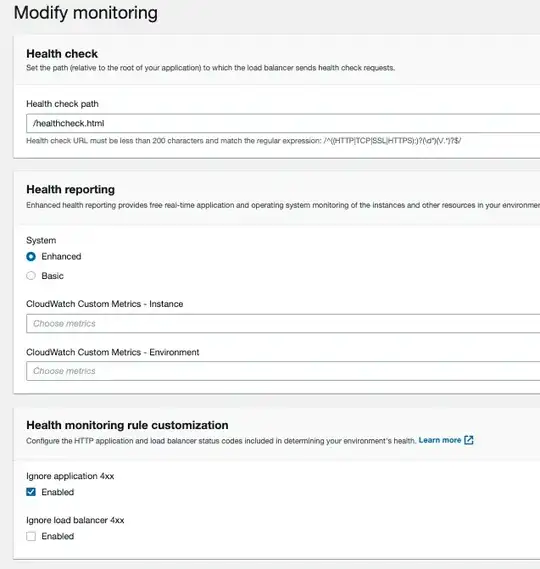The image size is (540, 569).
Task: Click the Health reporting section heading
Action: (x=71, y=189)
